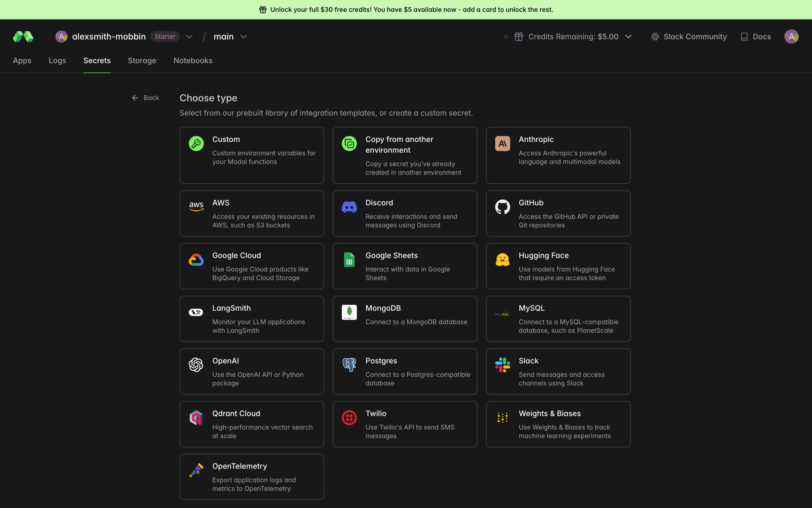Click the MySQL logo icon
The width and height of the screenshot is (812, 508).
coord(502,313)
